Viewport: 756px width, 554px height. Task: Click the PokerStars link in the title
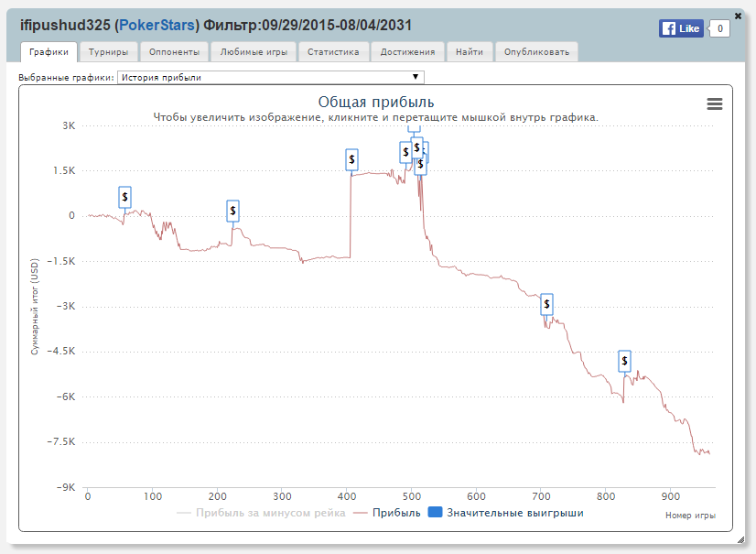(x=157, y=25)
